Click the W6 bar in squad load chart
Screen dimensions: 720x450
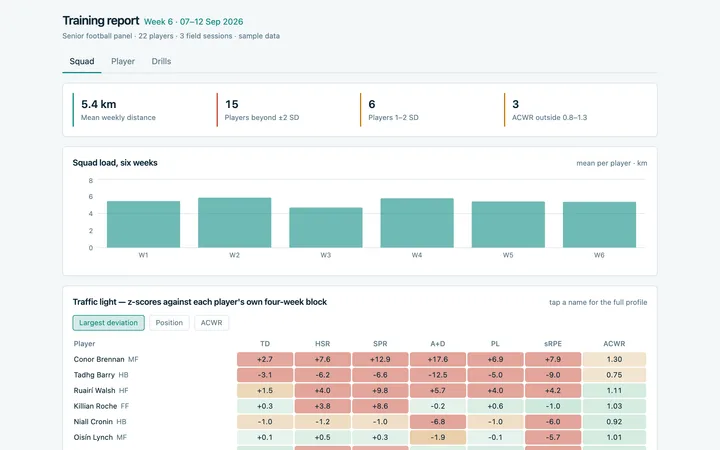pyautogui.click(x=599, y=225)
